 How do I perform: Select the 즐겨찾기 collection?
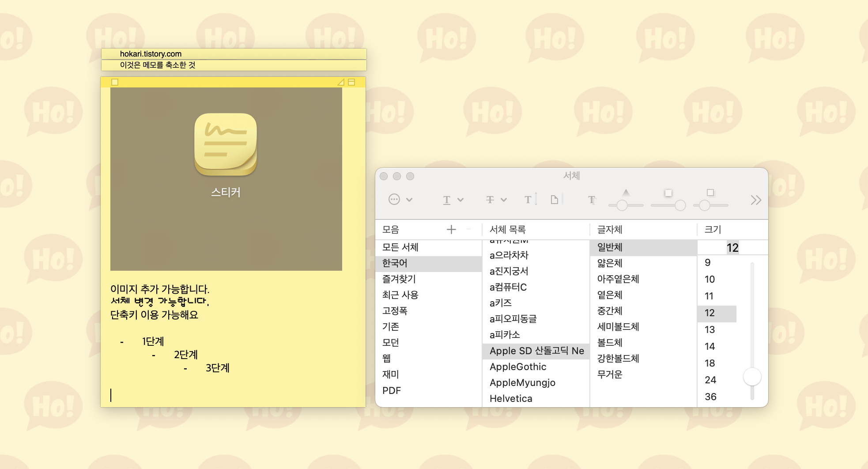click(x=428, y=279)
